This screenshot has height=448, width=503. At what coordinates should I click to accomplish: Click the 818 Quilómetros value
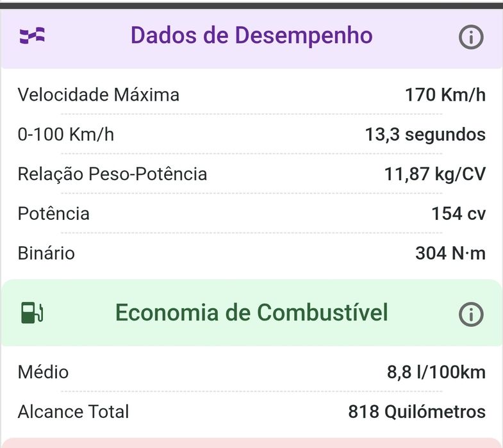coord(417,411)
